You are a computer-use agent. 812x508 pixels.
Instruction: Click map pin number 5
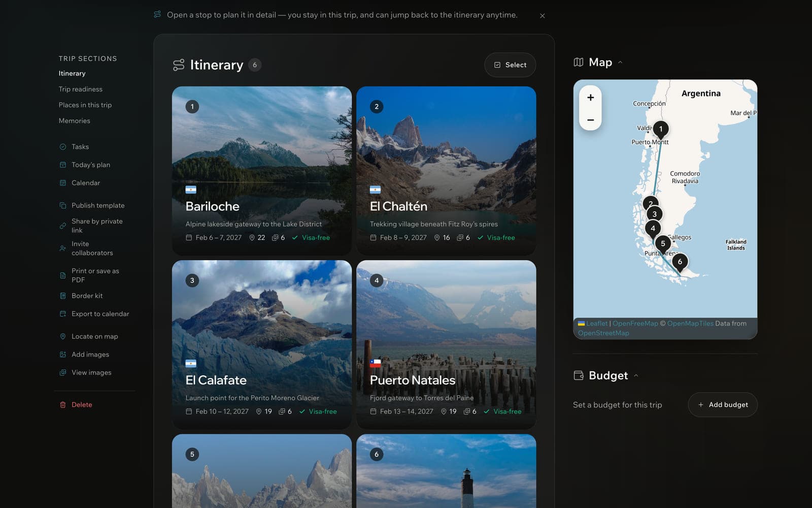click(x=663, y=244)
